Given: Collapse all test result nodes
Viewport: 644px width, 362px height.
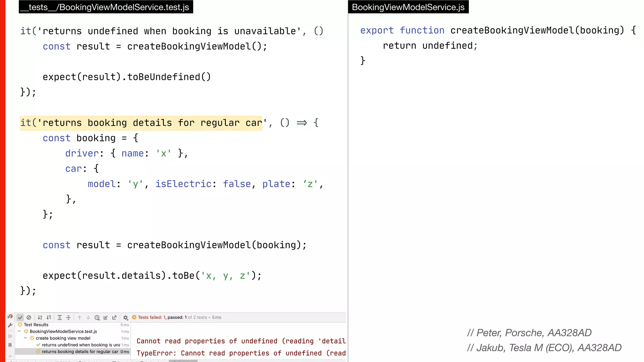Looking at the screenshot, I should coord(69,317).
